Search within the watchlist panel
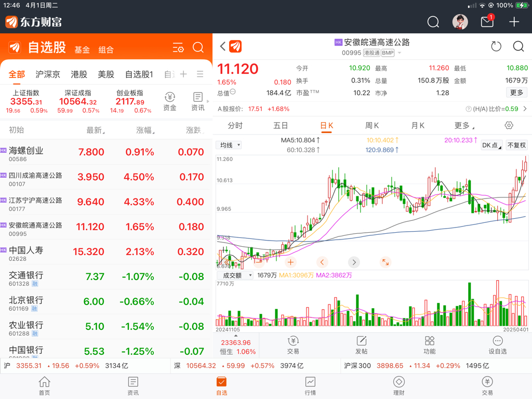This screenshot has width=532, height=399. [x=198, y=47]
